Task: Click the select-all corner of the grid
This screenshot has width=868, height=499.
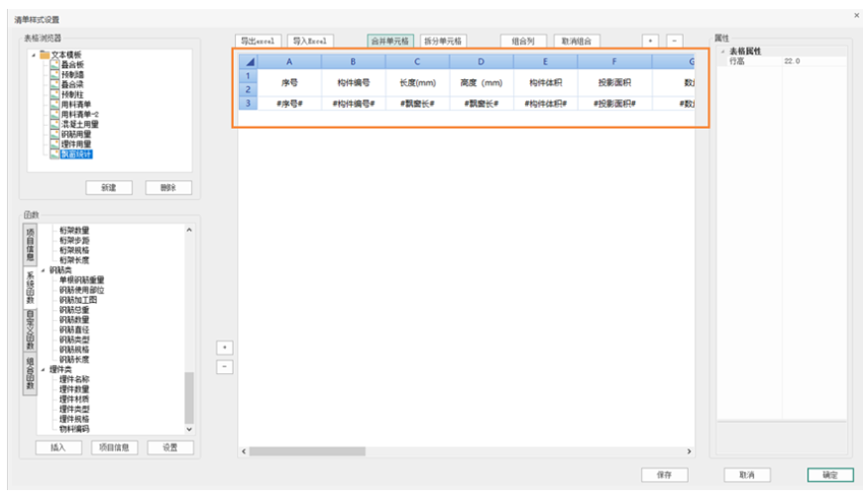Action: pos(248,62)
